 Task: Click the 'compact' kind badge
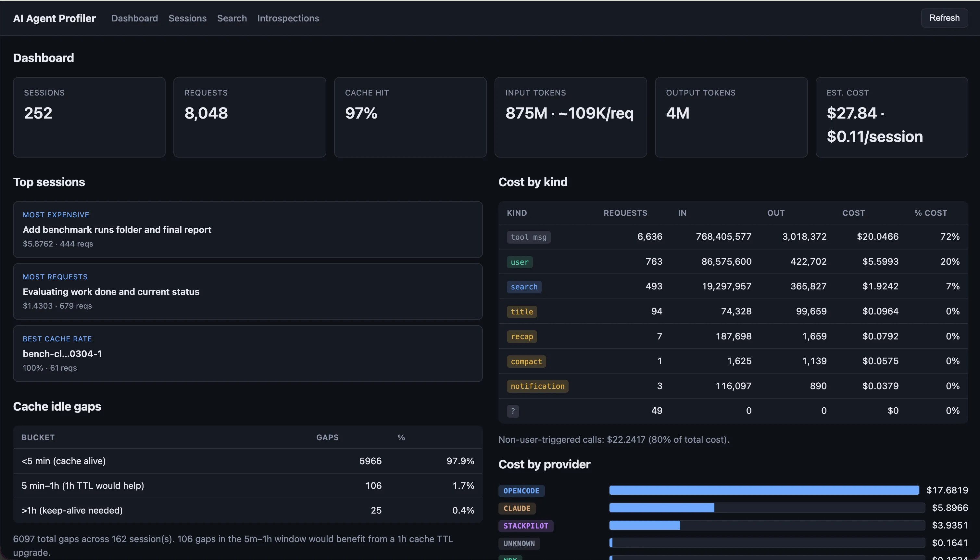(526, 361)
